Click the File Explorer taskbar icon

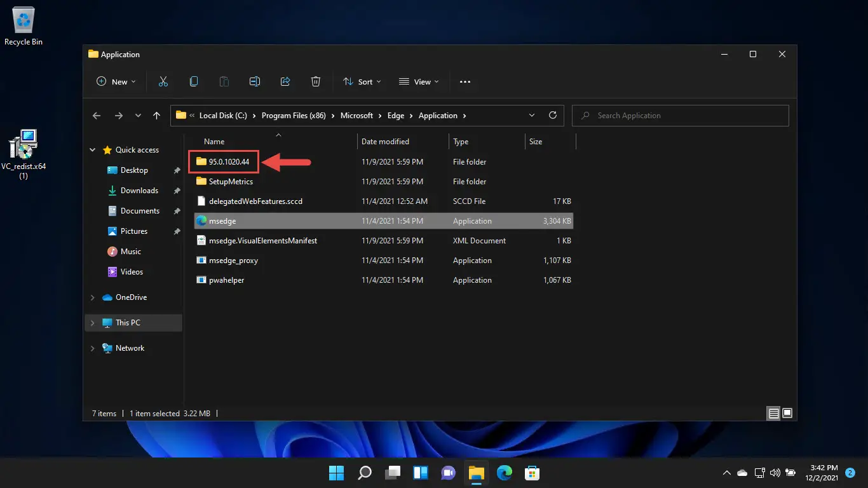point(476,473)
